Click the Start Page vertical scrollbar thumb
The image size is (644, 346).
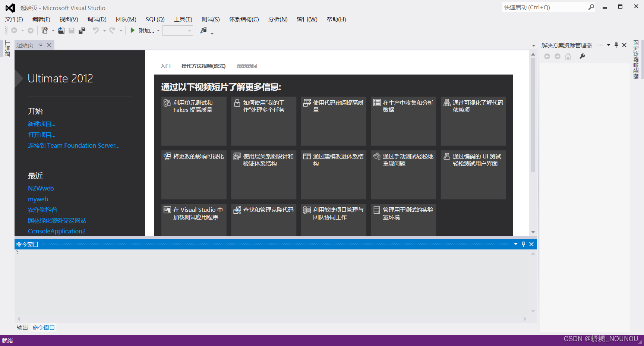coord(533,115)
